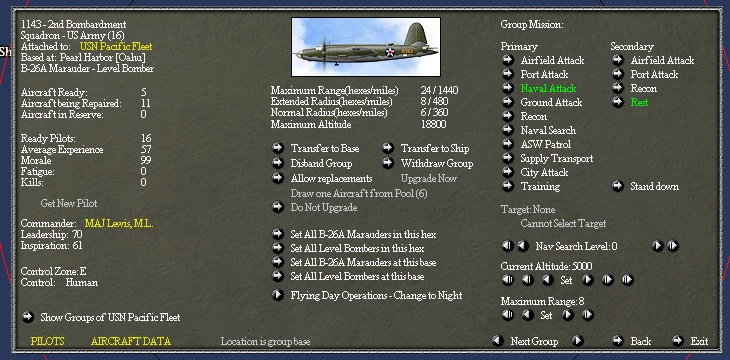Viewport: 730px width, 360px height.
Task: Increase Maximum Range by one
Action: click(568, 315)
